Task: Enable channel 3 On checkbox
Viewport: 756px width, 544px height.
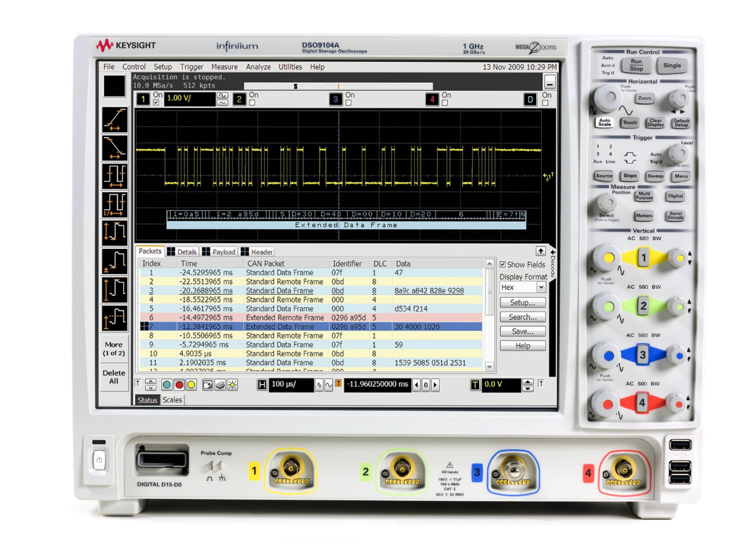Action: [348, 102]
